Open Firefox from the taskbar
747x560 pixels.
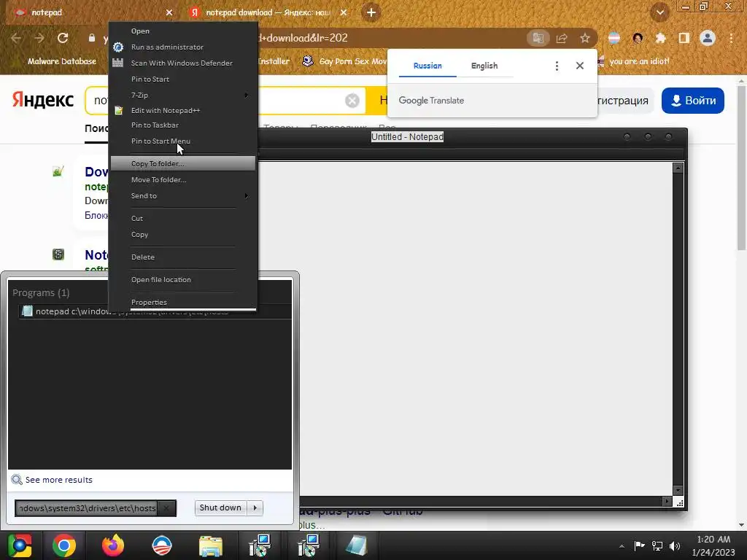coord(113,545)
